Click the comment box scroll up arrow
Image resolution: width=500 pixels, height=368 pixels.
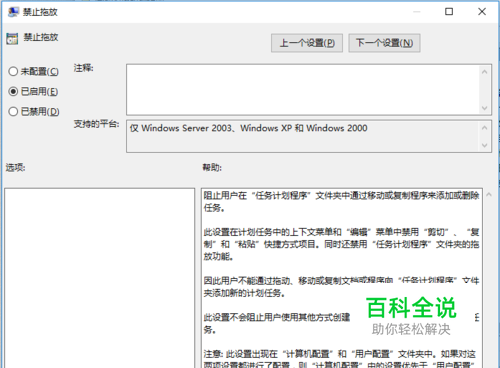point(485,72)
